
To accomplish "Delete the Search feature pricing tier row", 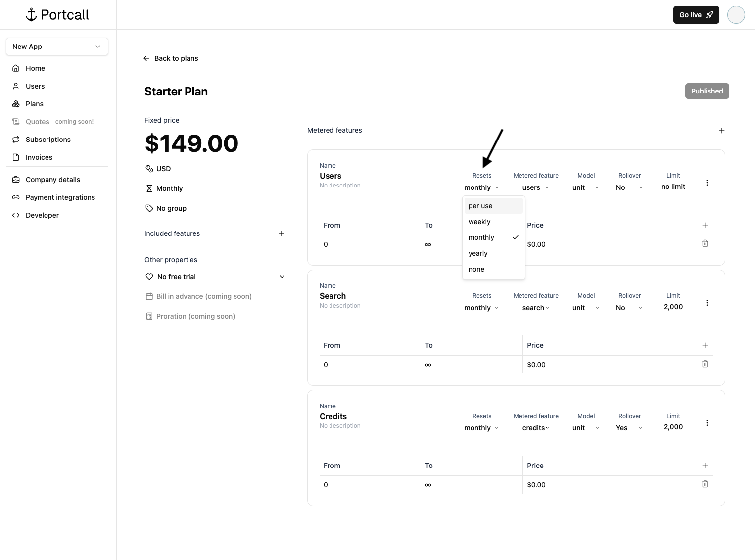I will (705, 364).
